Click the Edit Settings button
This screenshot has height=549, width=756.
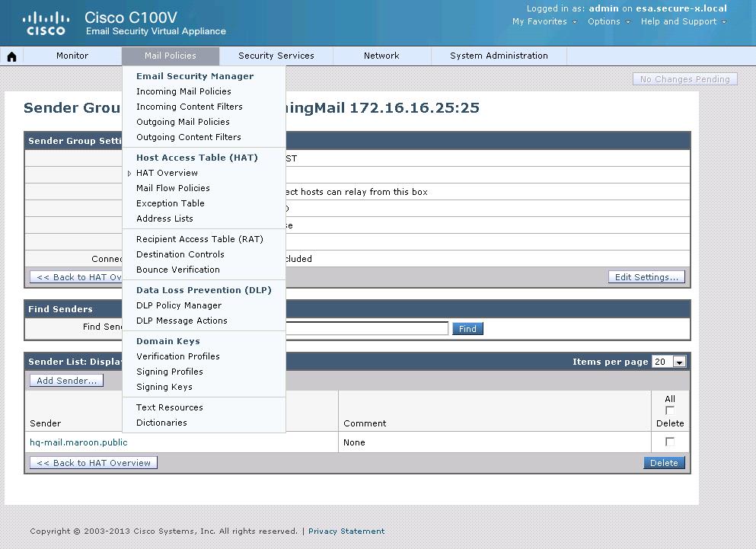click(x=646, y=277)
